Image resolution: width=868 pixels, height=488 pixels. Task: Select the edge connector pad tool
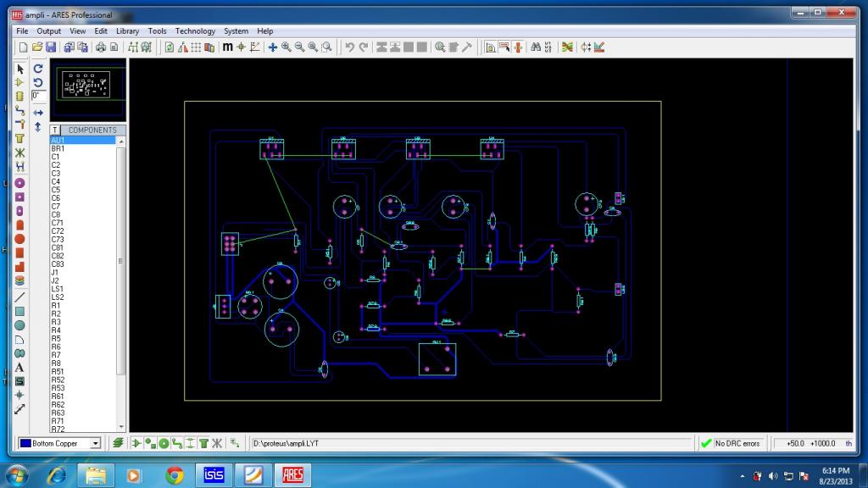[20, 225]
